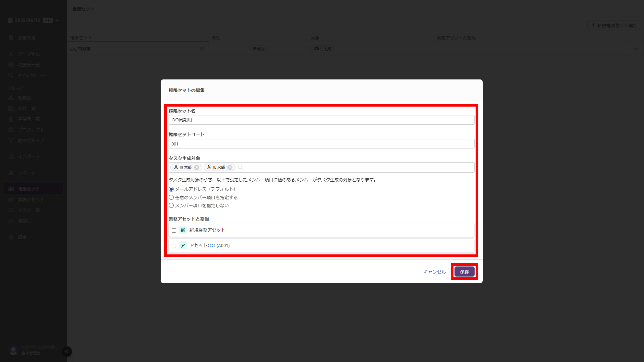Choose メンバー項目を指定しない radio option
The height and width of the screenshot is (362, 644).
point(171,205)
